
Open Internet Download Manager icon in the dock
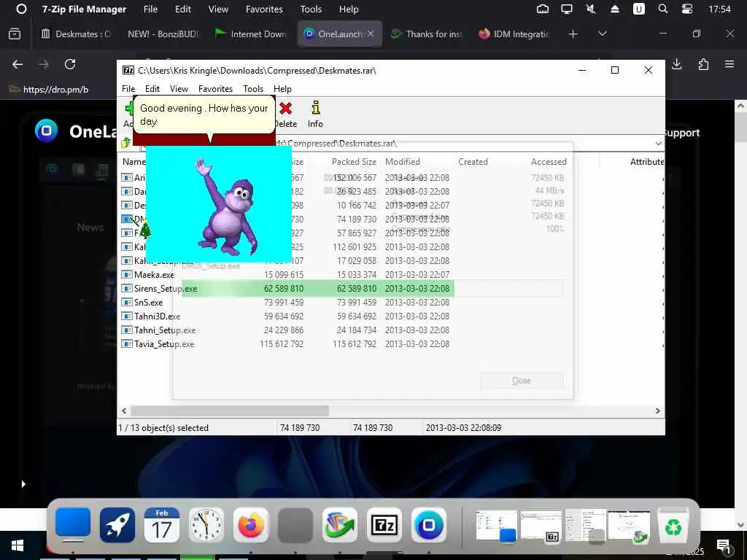(x=340, y=525)
